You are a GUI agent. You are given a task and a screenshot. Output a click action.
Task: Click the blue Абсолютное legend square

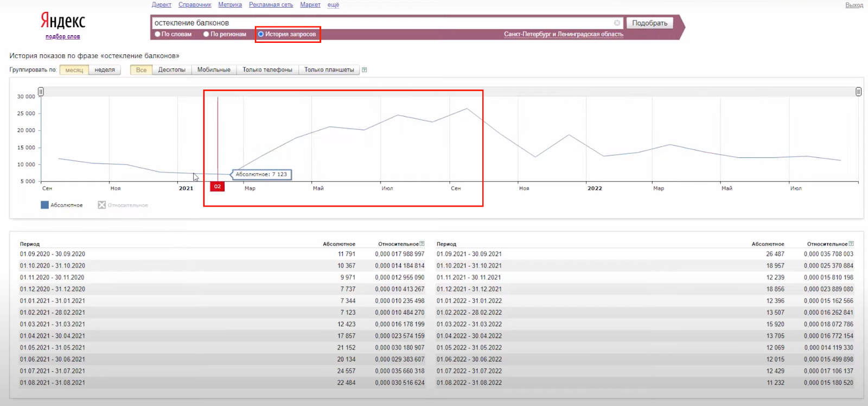pyautogui.click(x=44, y=205)
